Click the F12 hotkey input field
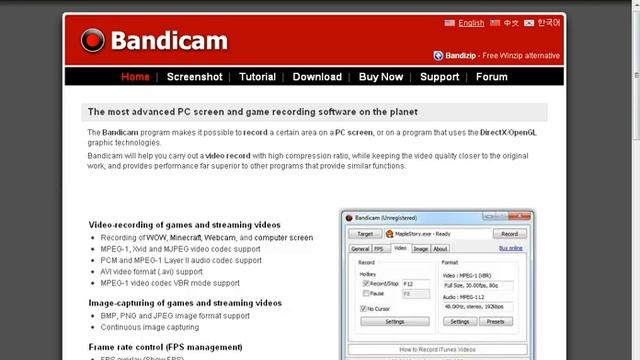 coord(416,284)
